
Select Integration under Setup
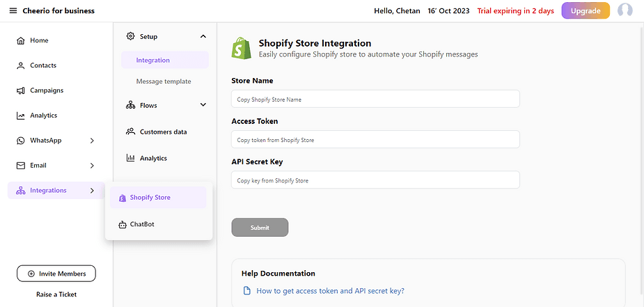click(x=165, y=60)
